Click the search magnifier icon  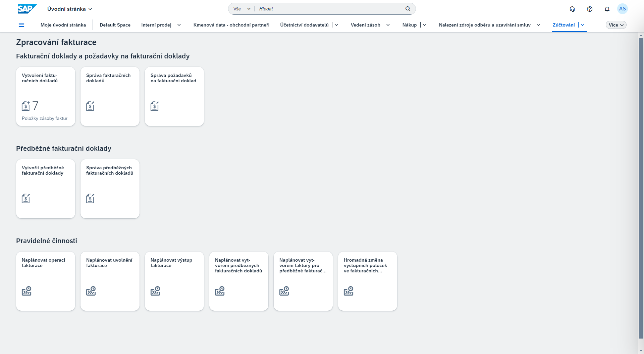click(408, 9)
